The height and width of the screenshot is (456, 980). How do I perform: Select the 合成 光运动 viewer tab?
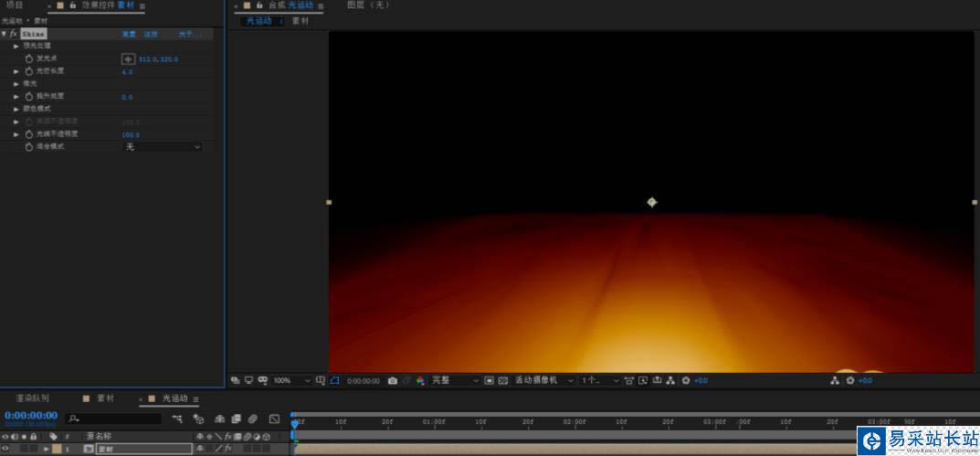[290, 5]
